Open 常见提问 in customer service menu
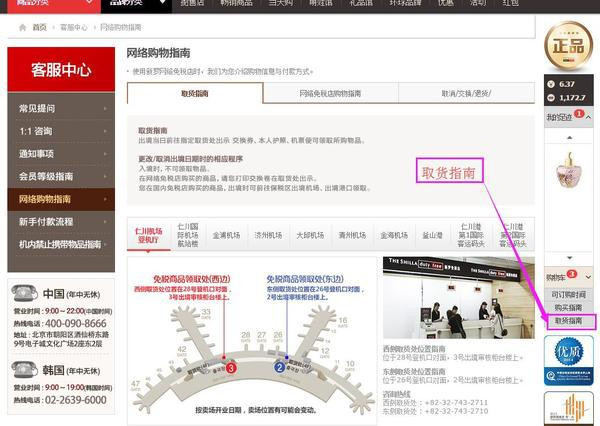This screenshot has width=600, height=426. (x=36, y=108)
